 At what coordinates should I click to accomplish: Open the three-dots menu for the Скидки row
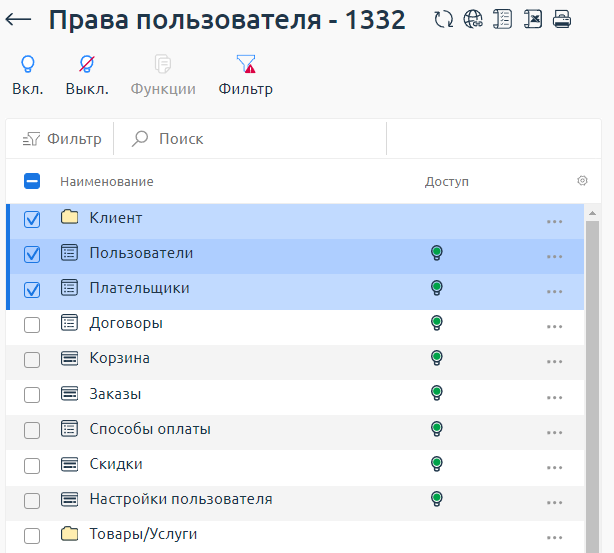(x=555, y=467)
